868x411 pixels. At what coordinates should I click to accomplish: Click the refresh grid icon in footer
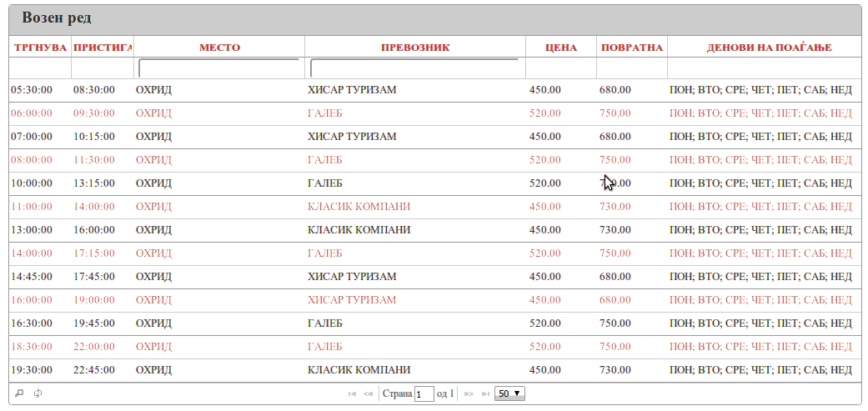tap(38, 393)
